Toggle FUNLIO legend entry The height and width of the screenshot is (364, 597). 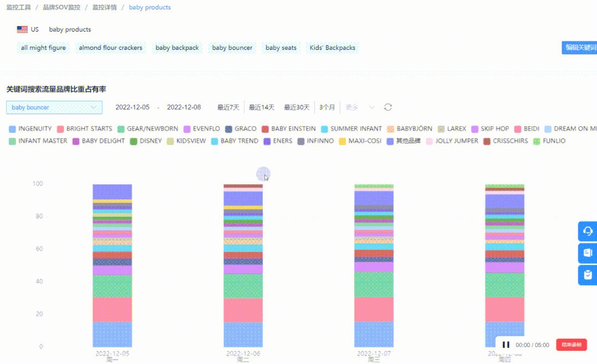(x=549, y=141)
